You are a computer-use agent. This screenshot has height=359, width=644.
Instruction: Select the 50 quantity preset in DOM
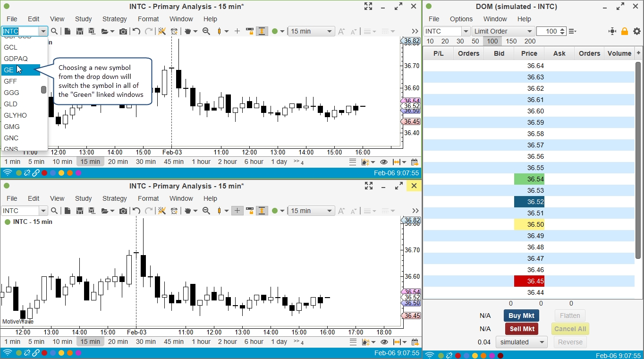(x=475, y=41)
